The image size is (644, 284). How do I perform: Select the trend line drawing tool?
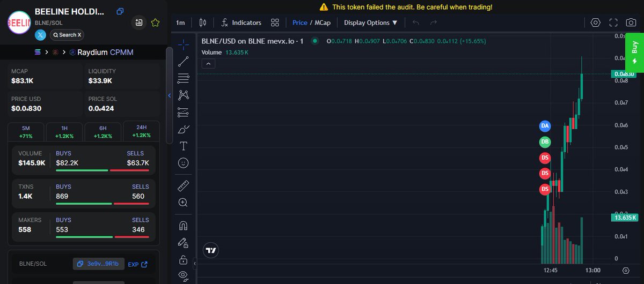[183, 61]
